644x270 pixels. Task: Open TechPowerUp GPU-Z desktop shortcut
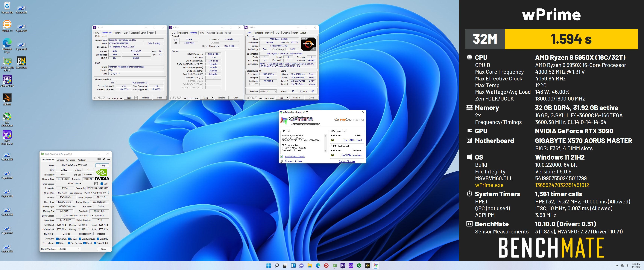coord(7,64)
